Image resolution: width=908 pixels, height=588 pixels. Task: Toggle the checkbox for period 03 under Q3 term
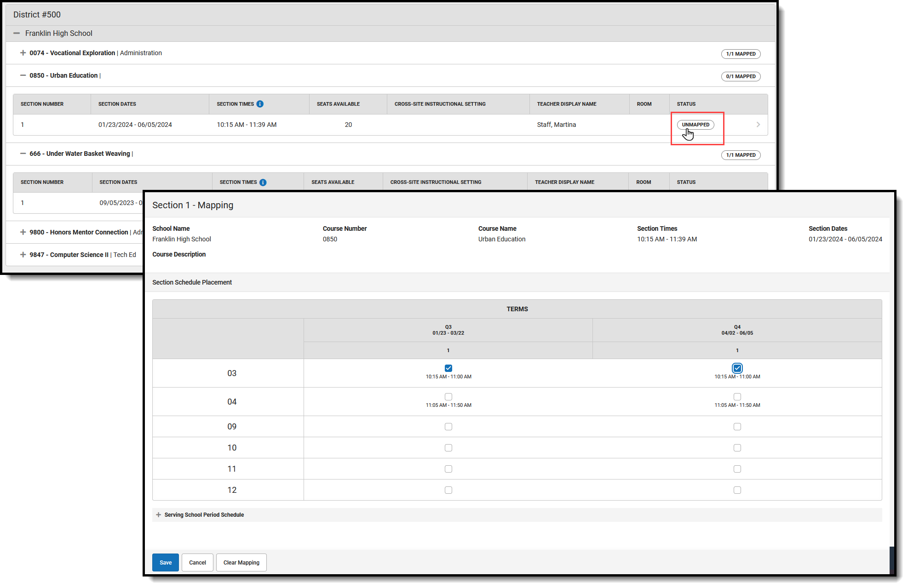(x=448, y=368)
